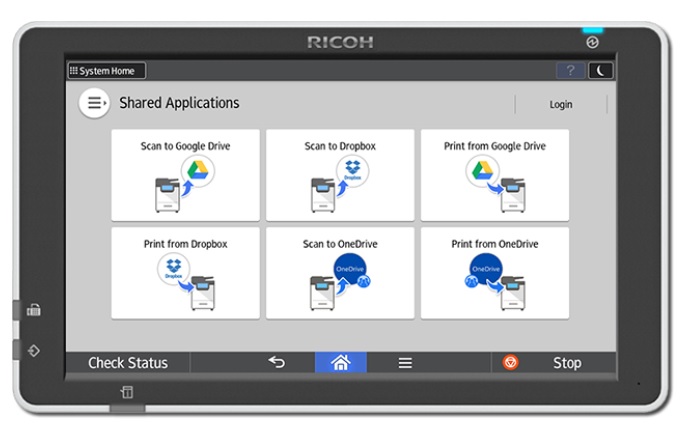
Task: Go to the Home screen icon
Action: click(x=341, y=363)
